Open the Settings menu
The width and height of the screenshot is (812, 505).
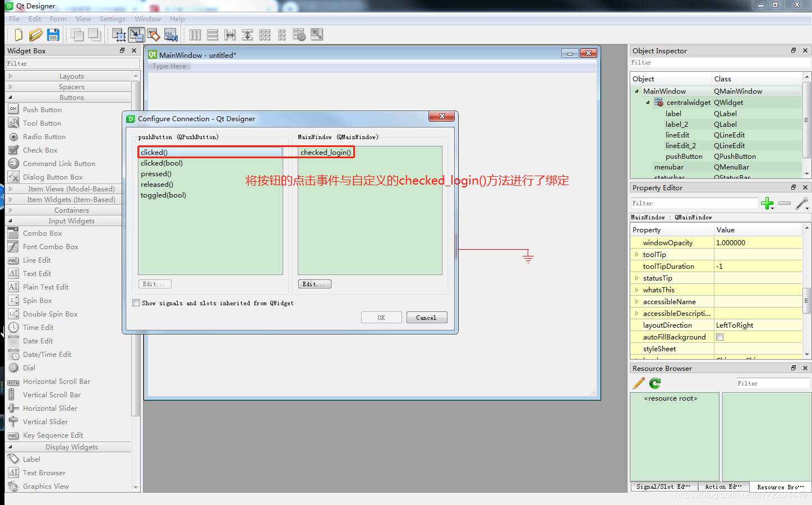pos(113,19)
